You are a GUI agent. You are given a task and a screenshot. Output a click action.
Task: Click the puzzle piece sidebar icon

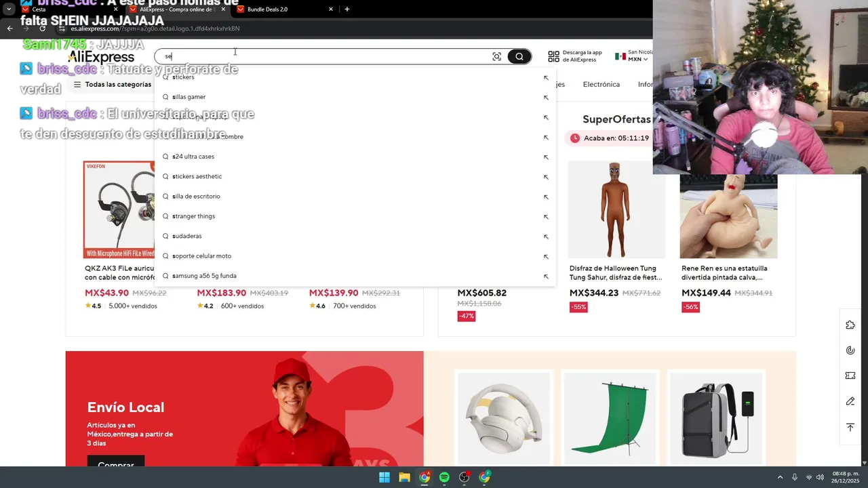(x=850, y=325)
